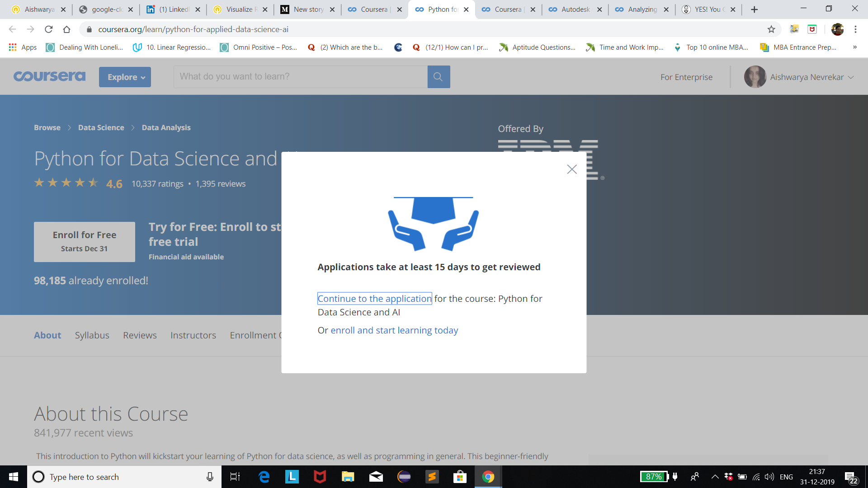Viewport: 868px width, 488px height.
Task: Open Microsoft Store from taskbar
Action: click(x=460, y=477)
